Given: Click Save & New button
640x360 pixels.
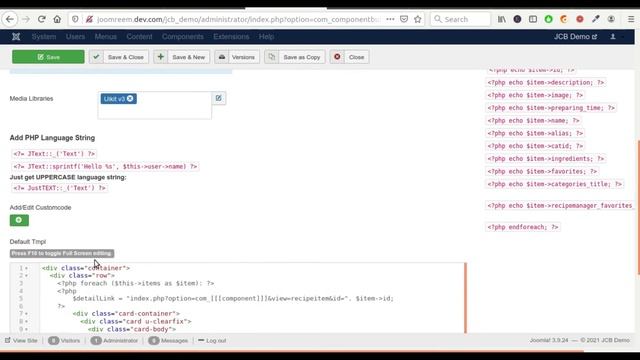Looking at the screenshot, I should [x=182, y=57].
